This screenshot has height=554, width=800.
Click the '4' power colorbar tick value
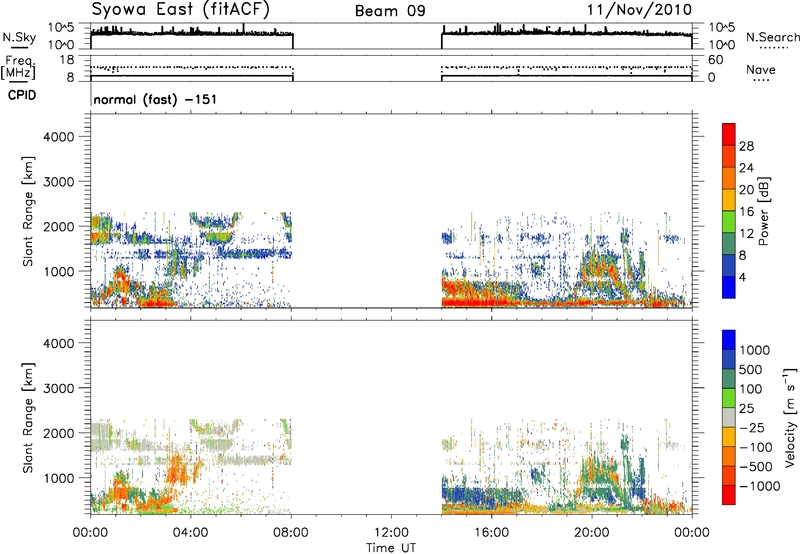[x=743, y=278]
